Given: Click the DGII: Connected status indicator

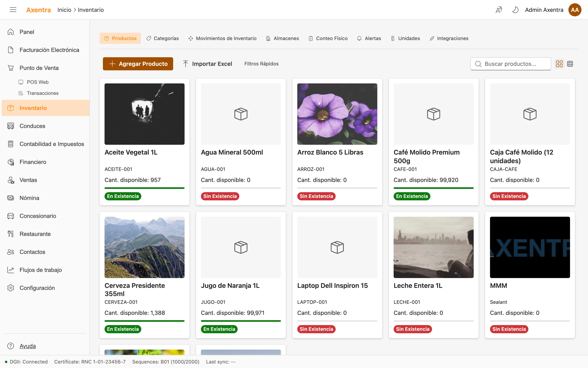Looking at the screenshot, I should tap(26, 362).
